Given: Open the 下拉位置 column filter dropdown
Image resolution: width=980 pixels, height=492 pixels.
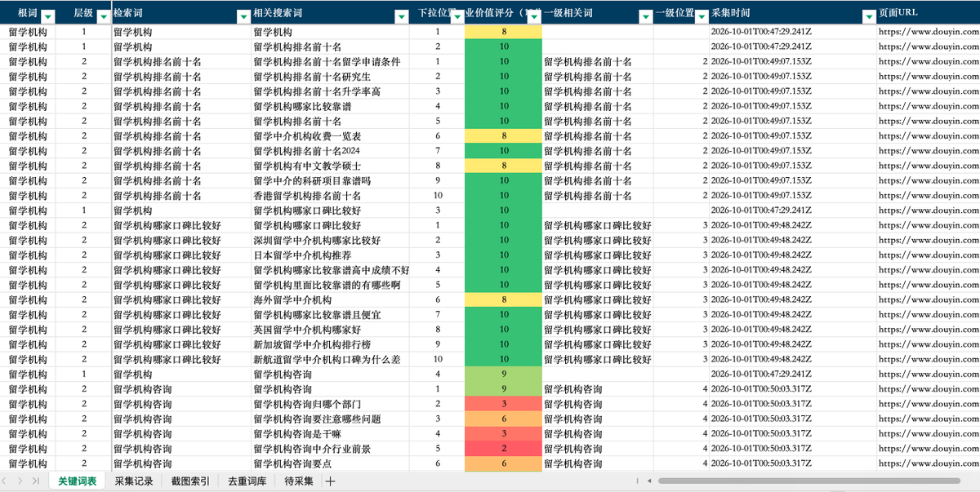Looking at the screenshot, I should tap(457, 16).
